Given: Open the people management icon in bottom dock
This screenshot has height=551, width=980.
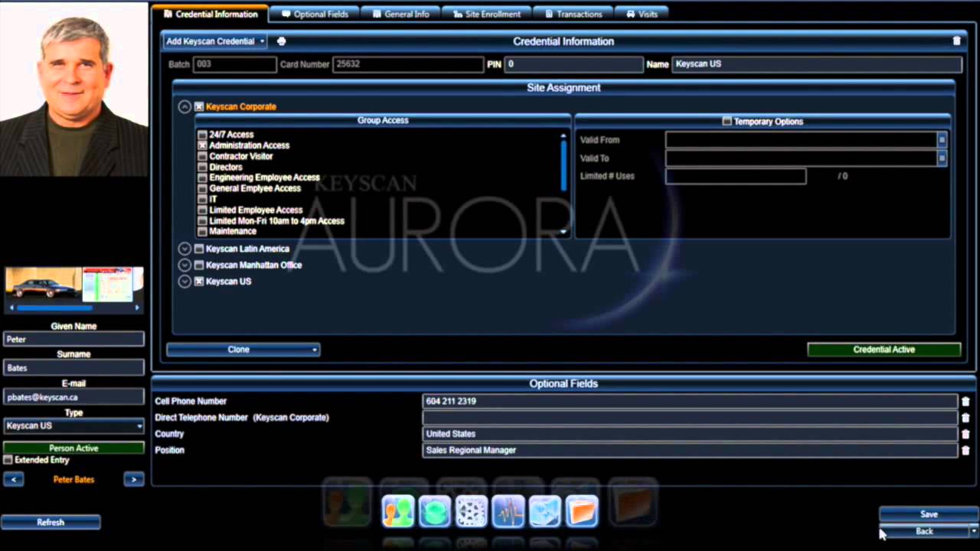Looking at the screenshot, I should click(x=398, y=511).
